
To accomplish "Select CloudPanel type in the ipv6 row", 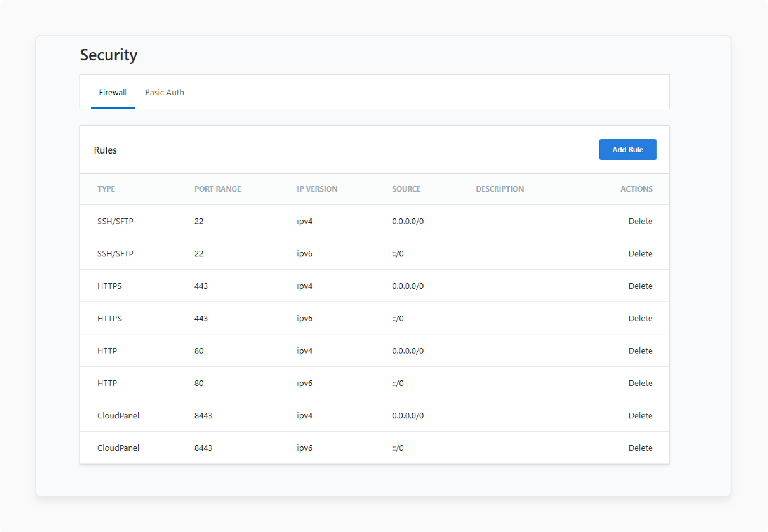I will (118, 448).
